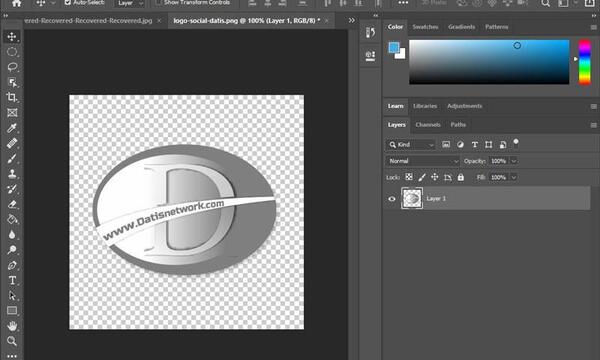Viewport: 600px width, 360px height.
Task: Switch to the Gradients tab
Action: point(461,27)
